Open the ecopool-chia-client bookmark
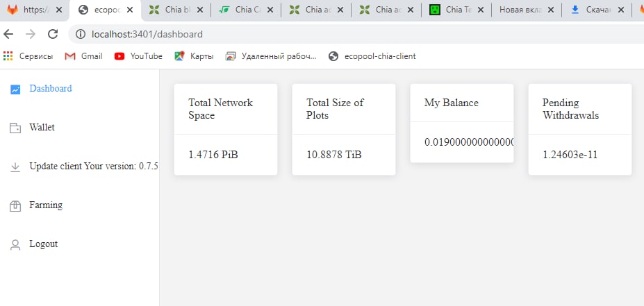 (372, 56)
